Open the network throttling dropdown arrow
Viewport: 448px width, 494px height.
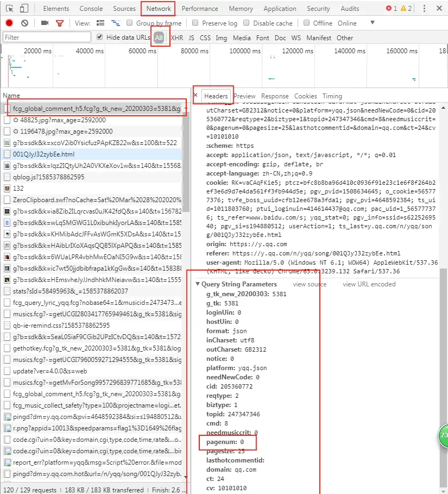pyautogui.click(x=373, y=23)
